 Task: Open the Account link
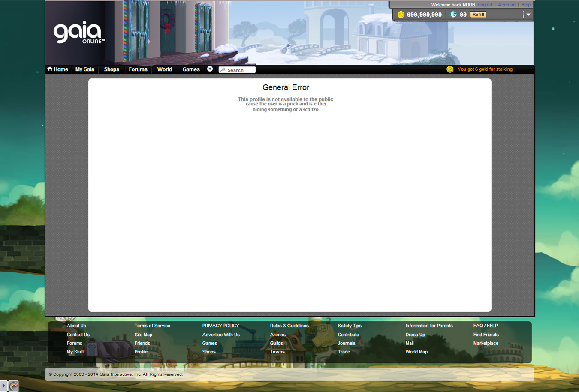[x=507, y=5]
